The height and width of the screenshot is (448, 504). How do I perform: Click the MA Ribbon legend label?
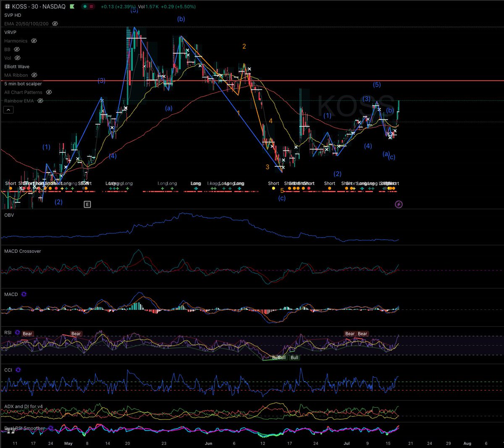16,75
